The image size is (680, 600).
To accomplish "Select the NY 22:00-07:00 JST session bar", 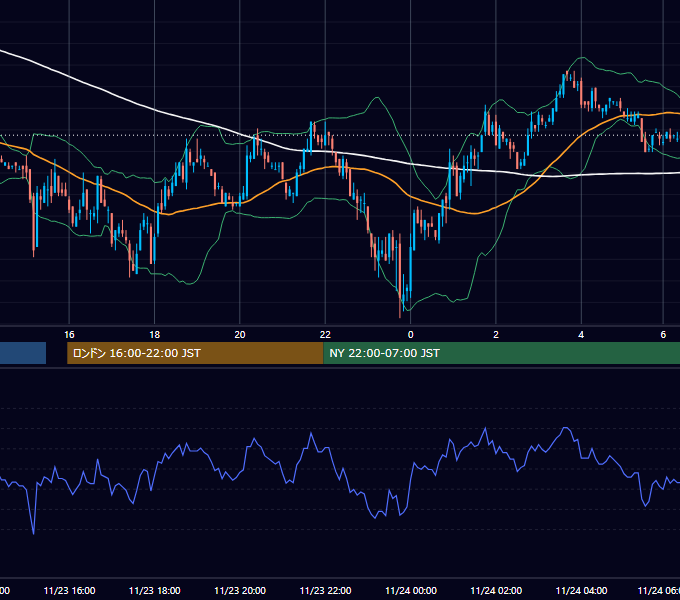I will 501,353.
